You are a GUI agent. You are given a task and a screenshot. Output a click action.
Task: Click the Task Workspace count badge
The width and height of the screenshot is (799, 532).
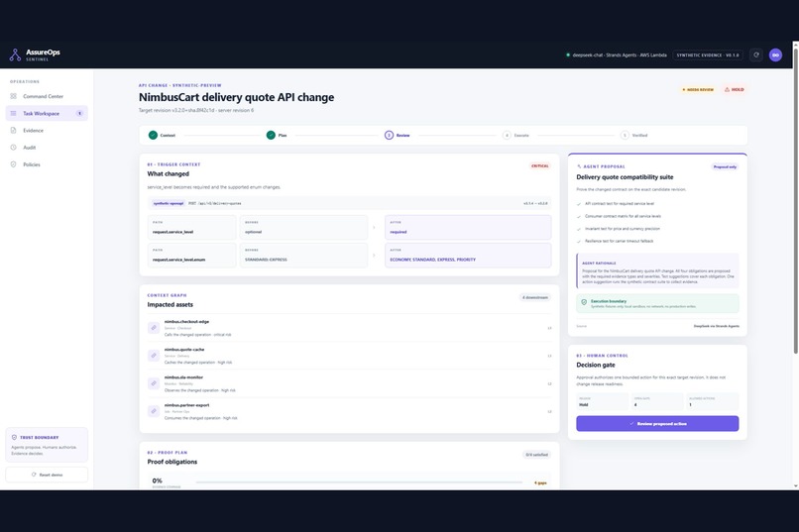pyautogui.click(x=79, y=113)
